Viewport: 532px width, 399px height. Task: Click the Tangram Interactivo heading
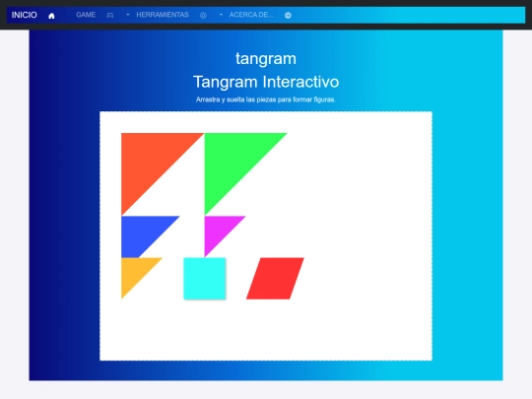click(266, 82)
